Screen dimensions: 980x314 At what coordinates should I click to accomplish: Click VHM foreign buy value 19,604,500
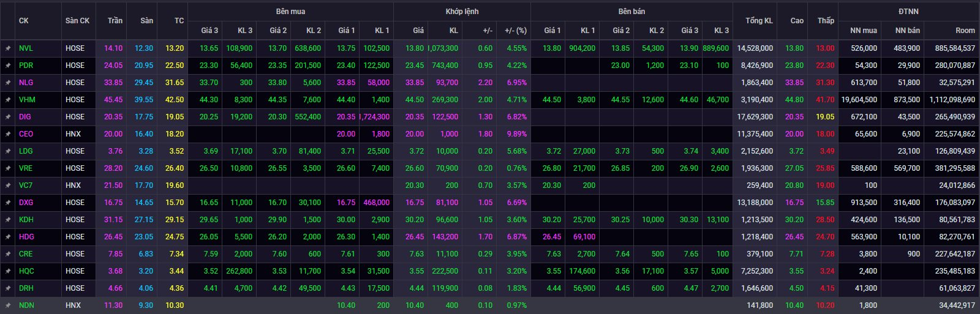859,100
